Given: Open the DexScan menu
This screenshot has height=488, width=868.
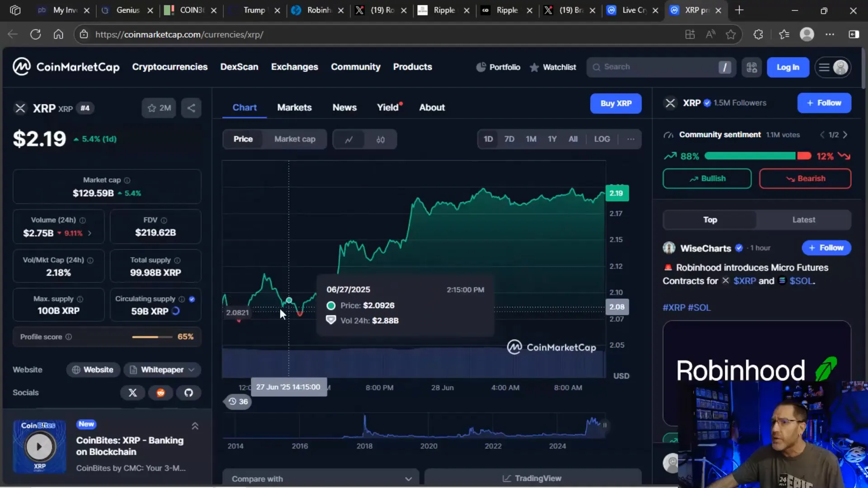Looking at the screenshot, I should coord(239,67).
